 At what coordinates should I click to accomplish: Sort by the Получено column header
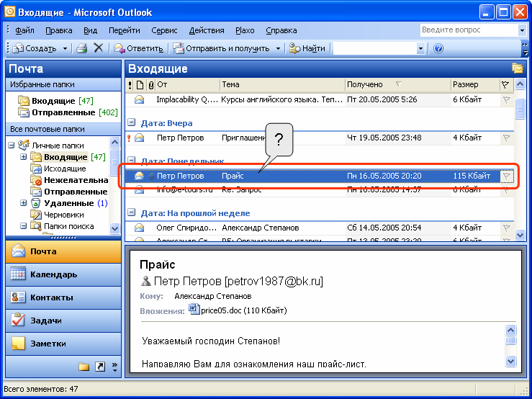click(x=398, y=84)
